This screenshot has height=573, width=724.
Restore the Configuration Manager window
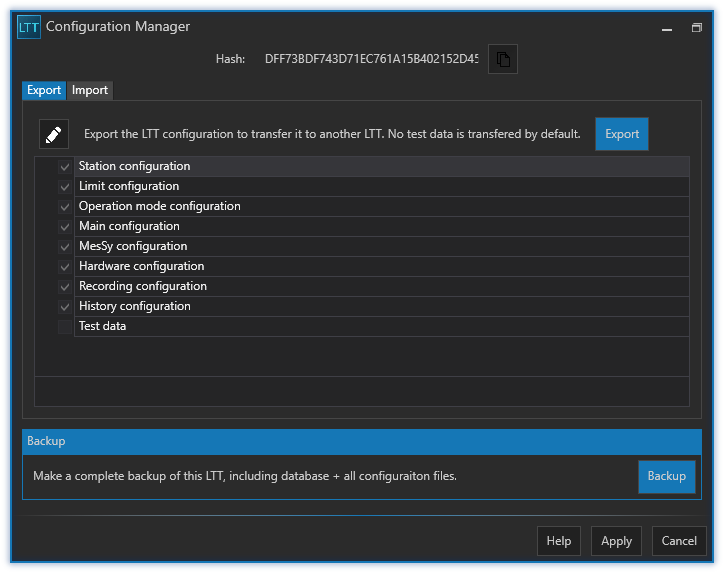pyautogui.click(x=696, y=28)
